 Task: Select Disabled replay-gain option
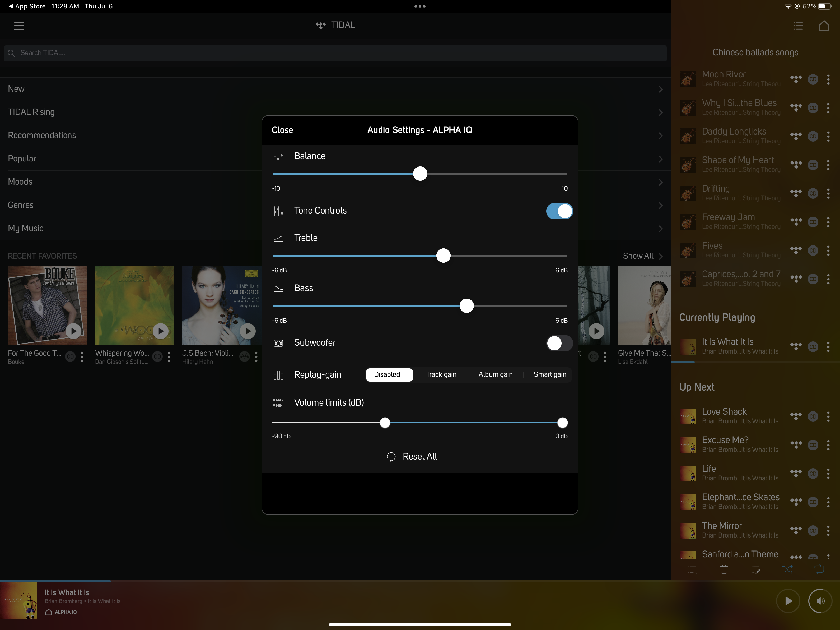(389, 375)
